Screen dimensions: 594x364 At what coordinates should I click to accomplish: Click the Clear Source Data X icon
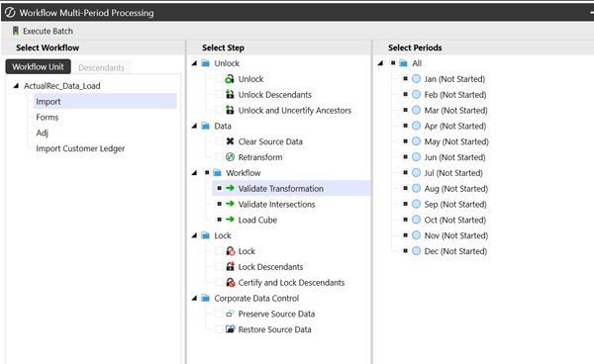(x=230, y=141)
